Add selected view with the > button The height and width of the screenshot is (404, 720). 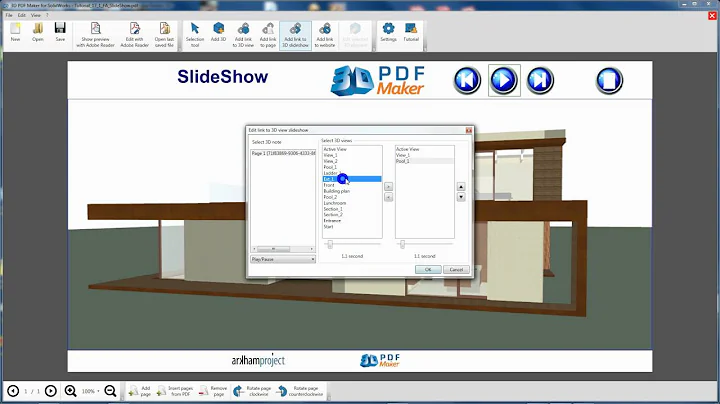point(388,187)
